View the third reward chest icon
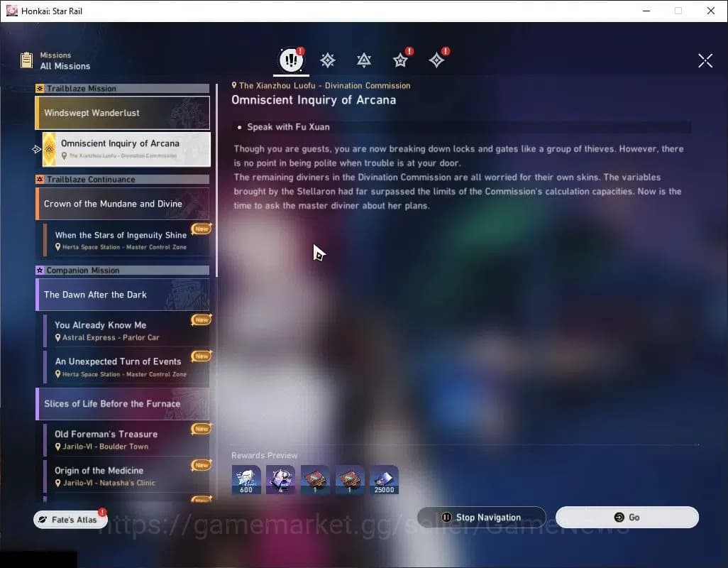The width and height of the screenshot is (728, 568). pyautogui.click(x=315, y=479)
